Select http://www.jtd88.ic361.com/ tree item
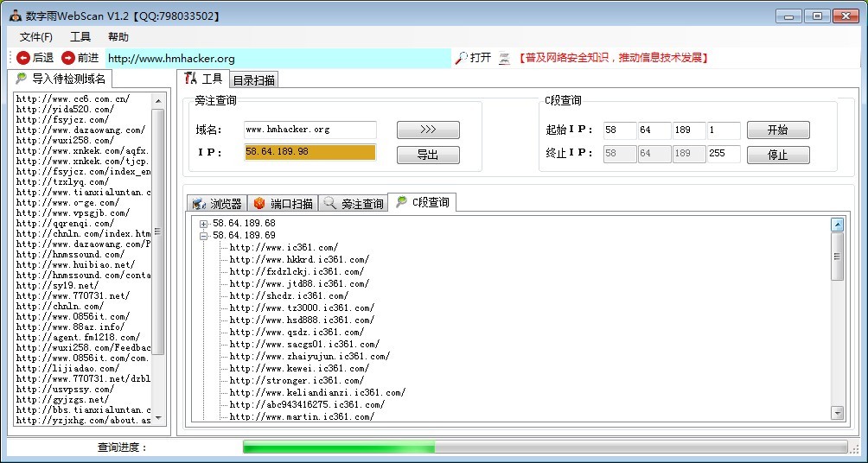Screen dimensions: 868x463 click(x=299, y=284)
